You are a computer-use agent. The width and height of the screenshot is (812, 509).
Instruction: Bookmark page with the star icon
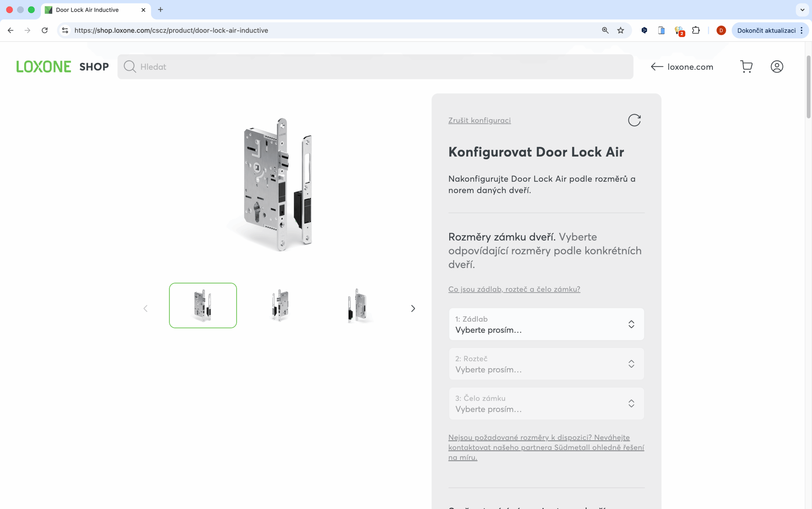pyautogui.click(x=620, y=30)
